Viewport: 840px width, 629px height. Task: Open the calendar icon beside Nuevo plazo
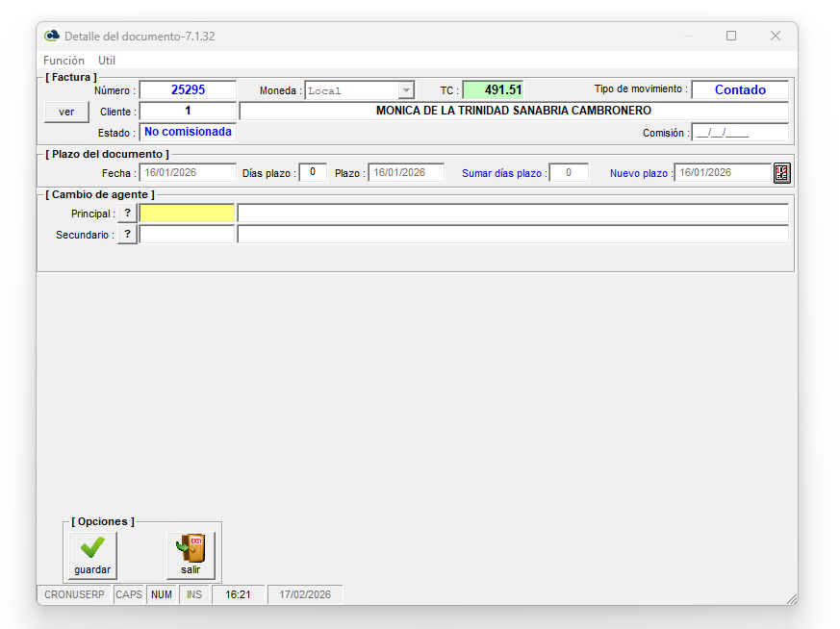click(781, 173)
